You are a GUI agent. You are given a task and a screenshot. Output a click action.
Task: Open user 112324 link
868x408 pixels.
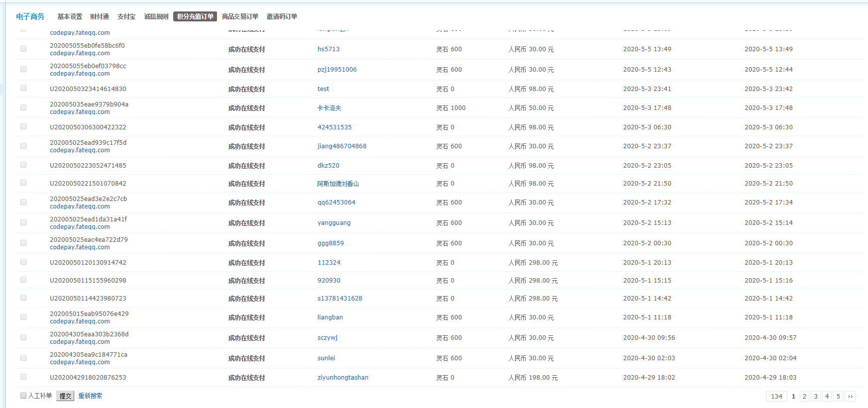click(x=329, y=263)
